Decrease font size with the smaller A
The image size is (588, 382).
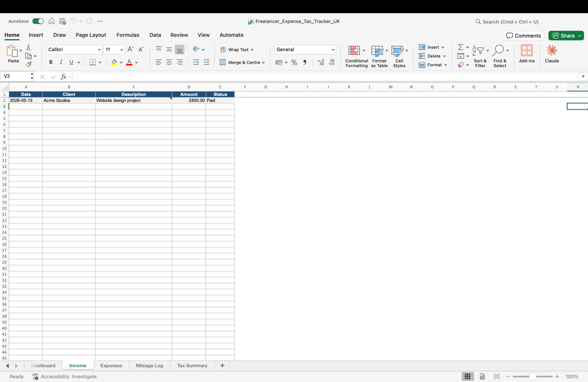click(141, 49)
